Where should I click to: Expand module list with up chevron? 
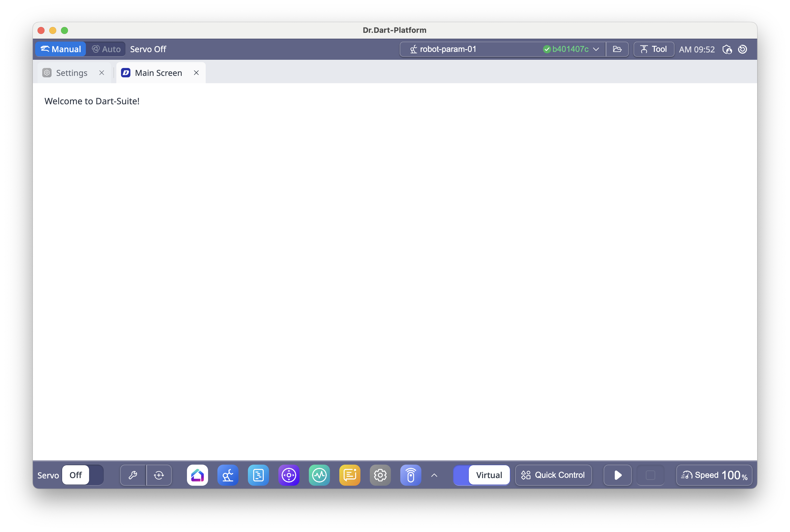(x=434, y=475)
